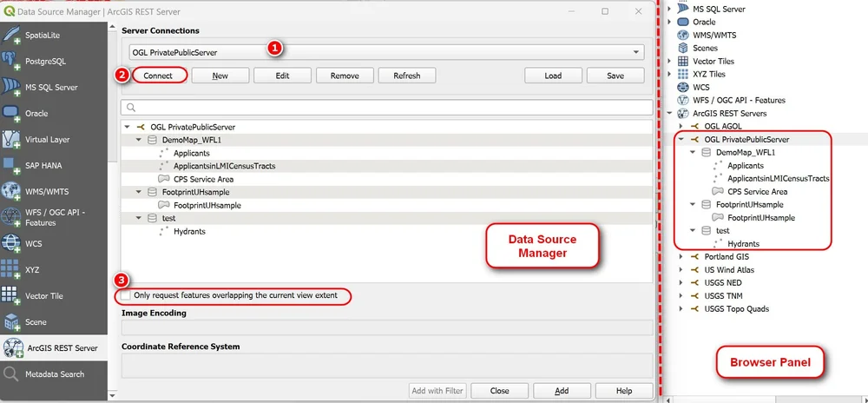Screen dimensions: 868x403
Task: Click the Connect button
Action: (x=158, y=76)
